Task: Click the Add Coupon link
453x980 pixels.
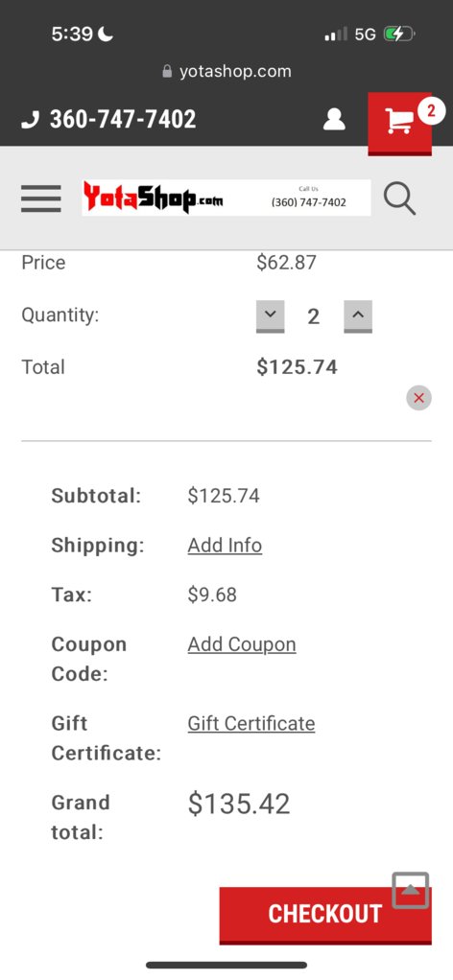Action: click(x=242, y=644)
